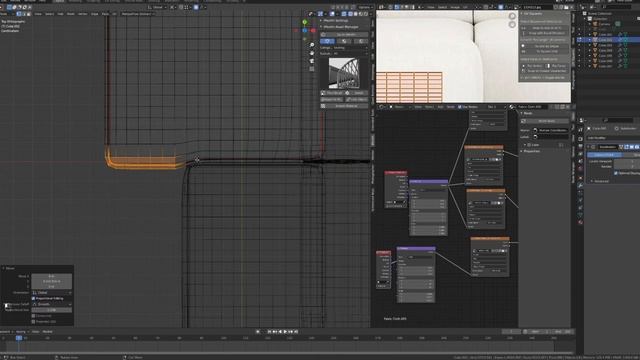This screenshot has height=360, width=640.
Task: Click play animation button in timeline
Action: pos(285,332)
